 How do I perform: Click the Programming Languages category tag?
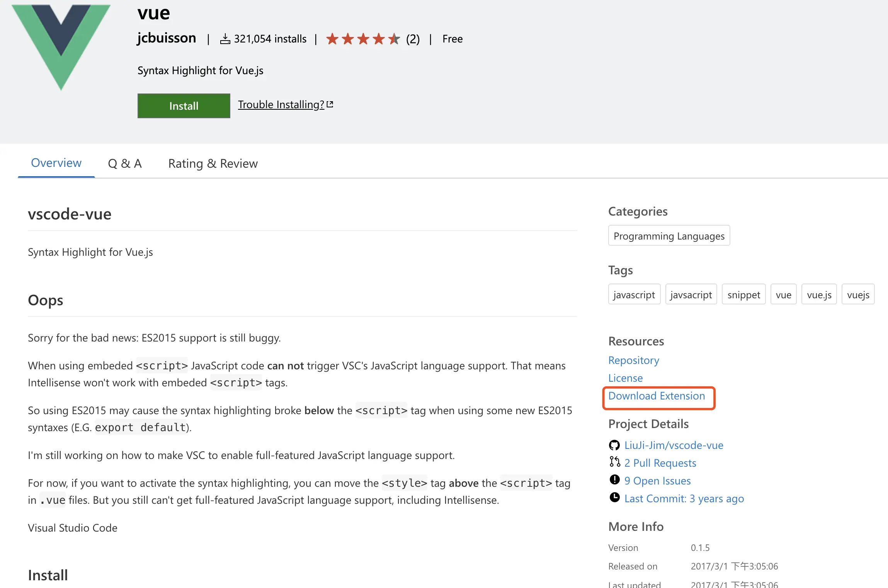point(669,236)
